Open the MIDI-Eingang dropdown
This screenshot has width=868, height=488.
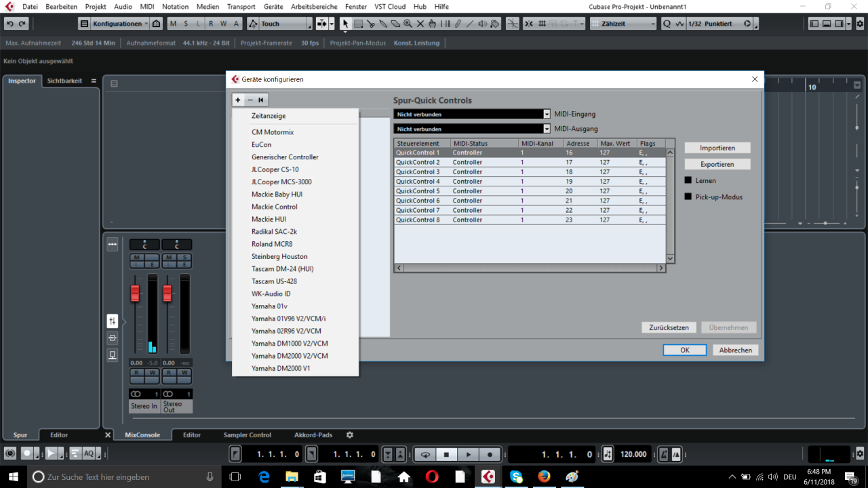tap(472, 114)
